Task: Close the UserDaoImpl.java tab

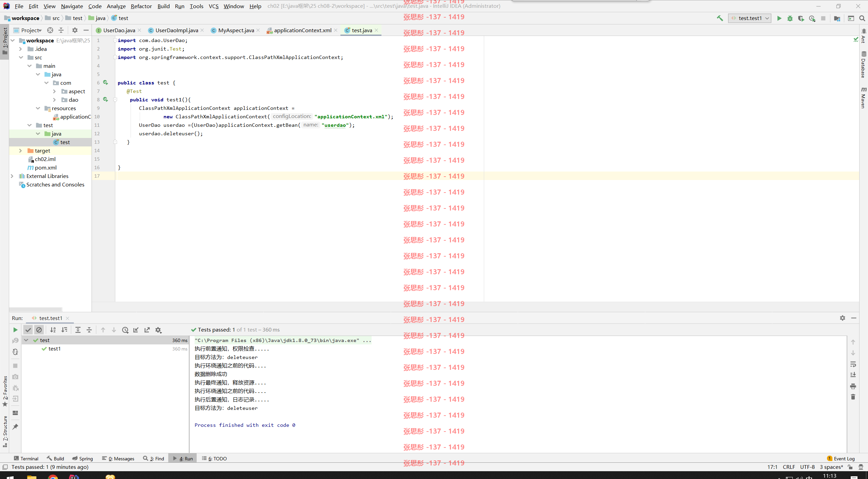Action: tap(202, 30)
